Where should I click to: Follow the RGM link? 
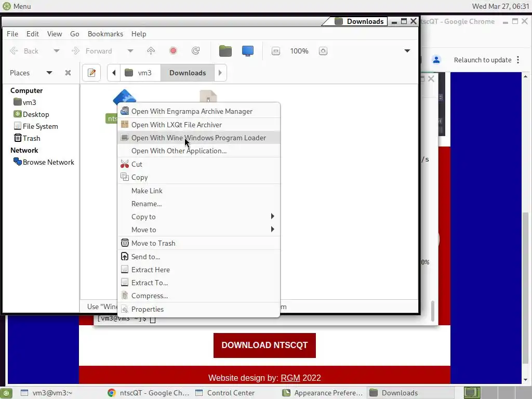click(290, 378)
